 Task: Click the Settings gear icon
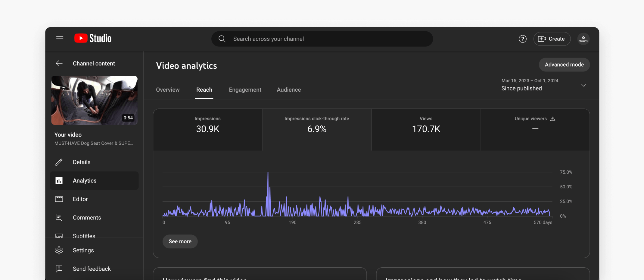click(x=59, y=250)
